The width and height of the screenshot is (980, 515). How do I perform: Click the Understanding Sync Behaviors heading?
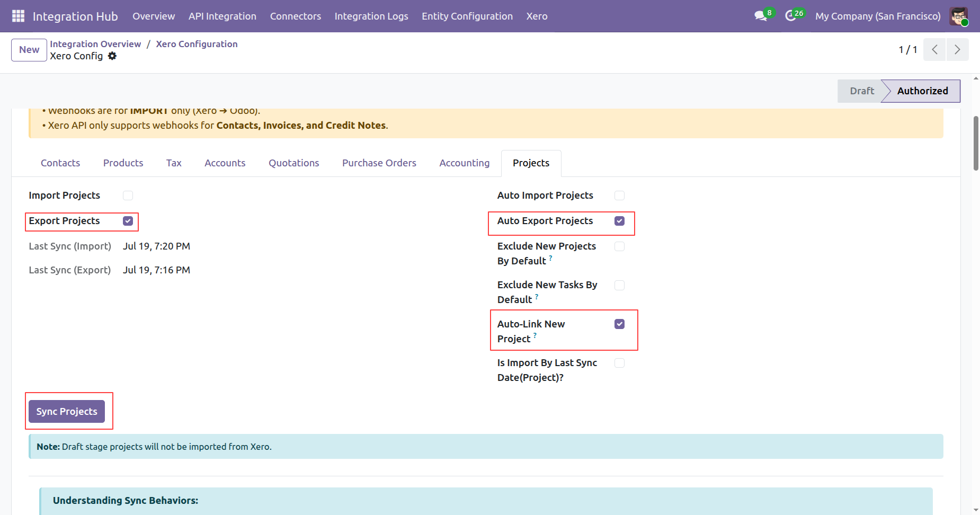pyautogui.click(x=126, y=501)
